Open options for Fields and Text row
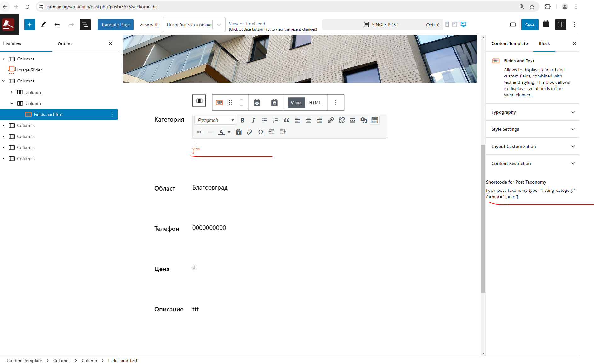Viewport: 594px width, 364px height. click(x=112, y=114)
